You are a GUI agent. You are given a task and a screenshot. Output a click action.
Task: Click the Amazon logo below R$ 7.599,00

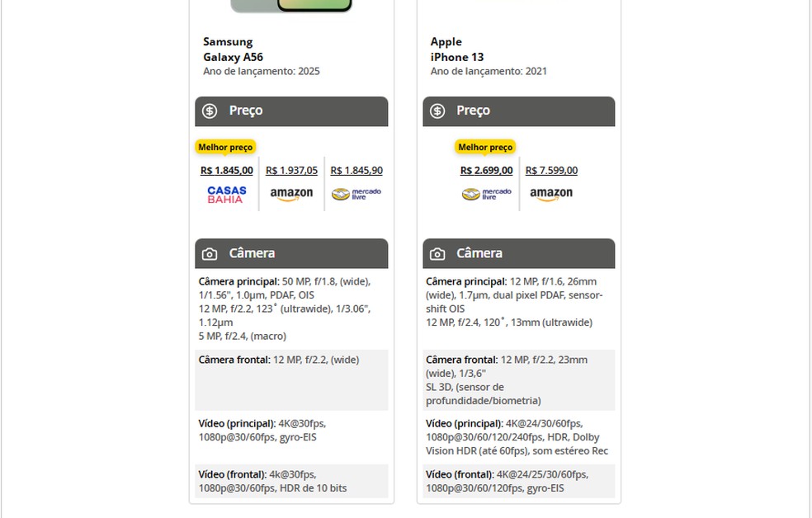(x=551, y=194)
